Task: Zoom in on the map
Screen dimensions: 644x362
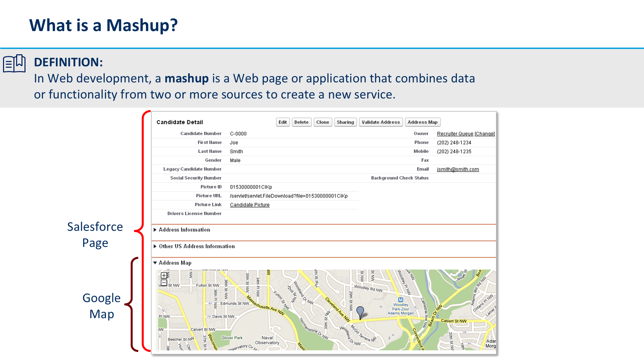Action: 164,276
